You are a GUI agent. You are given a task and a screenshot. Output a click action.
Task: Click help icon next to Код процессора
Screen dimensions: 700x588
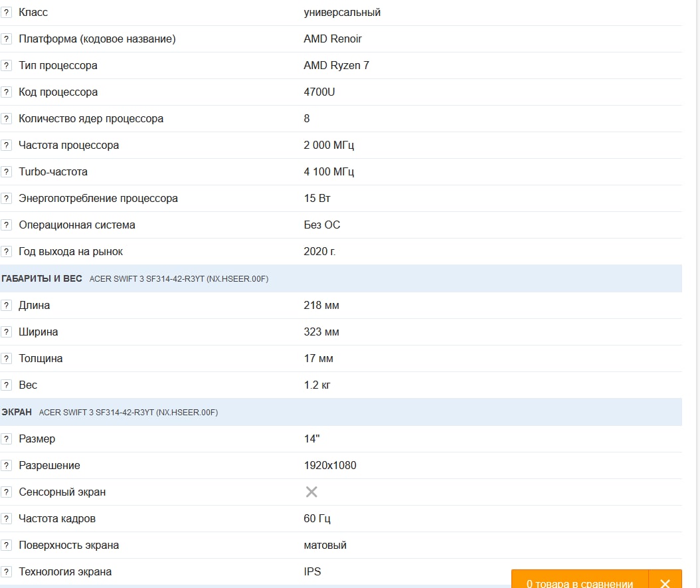[x=6, y=92]
